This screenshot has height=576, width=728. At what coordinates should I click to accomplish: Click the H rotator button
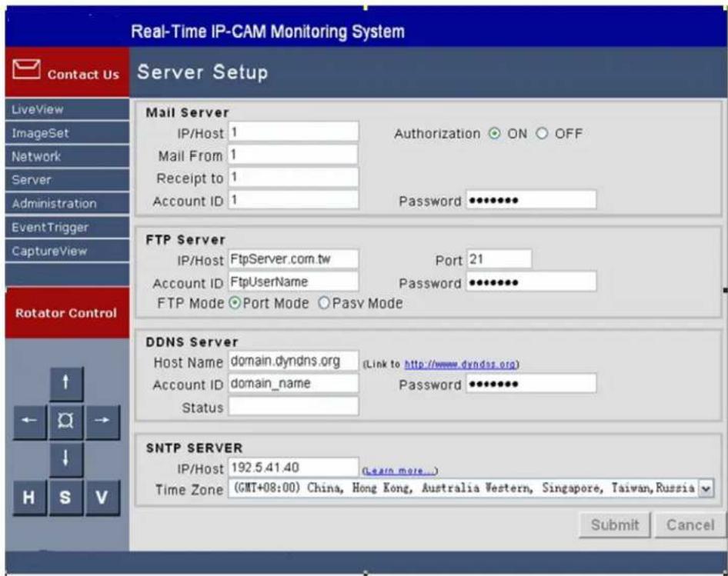(30, 498)
